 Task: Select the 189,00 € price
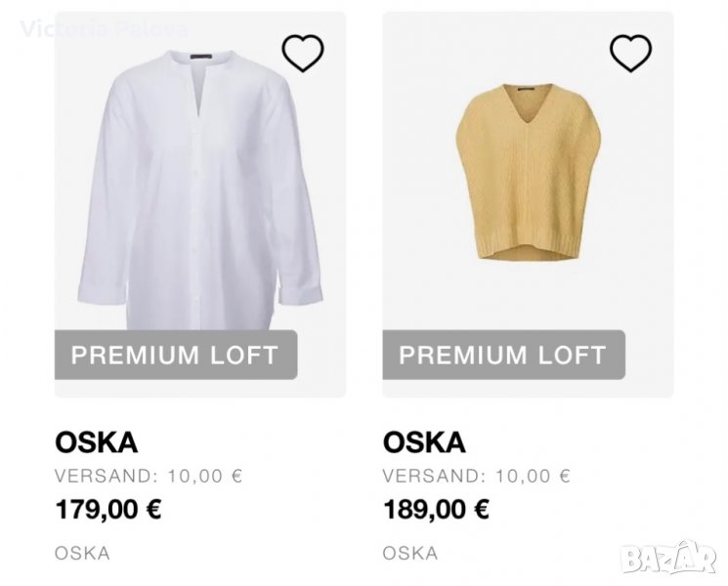[x=436, y=509]
